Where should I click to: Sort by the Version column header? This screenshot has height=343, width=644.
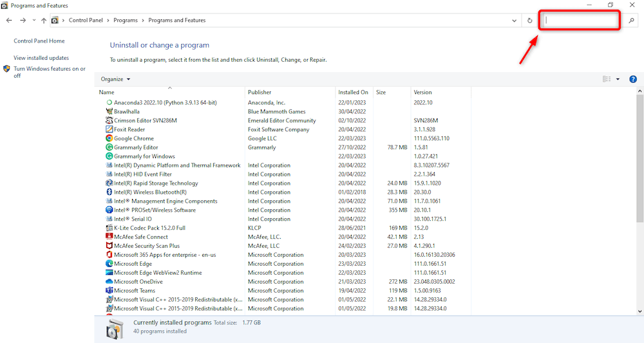(x=440, y=92)
